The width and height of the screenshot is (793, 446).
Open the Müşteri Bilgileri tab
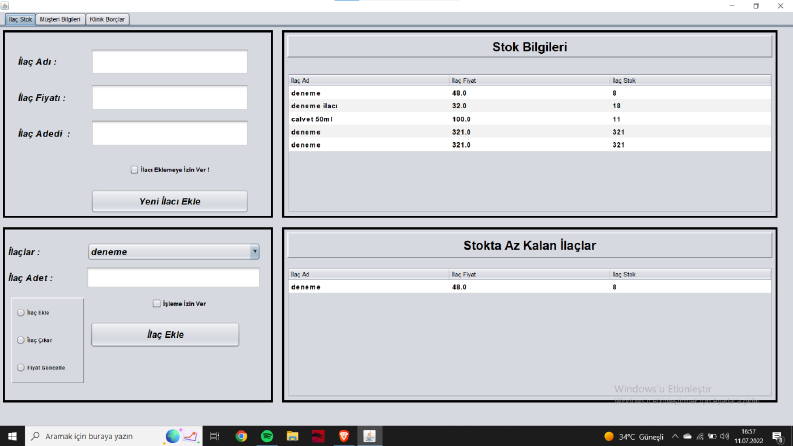60,19
